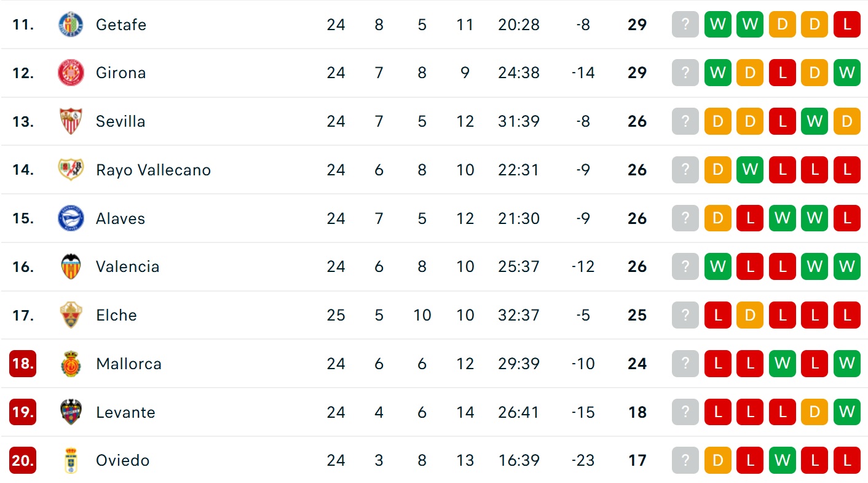Click the Rayo Vallecano crest icon
868x483 pixels.
click(71, 170)
